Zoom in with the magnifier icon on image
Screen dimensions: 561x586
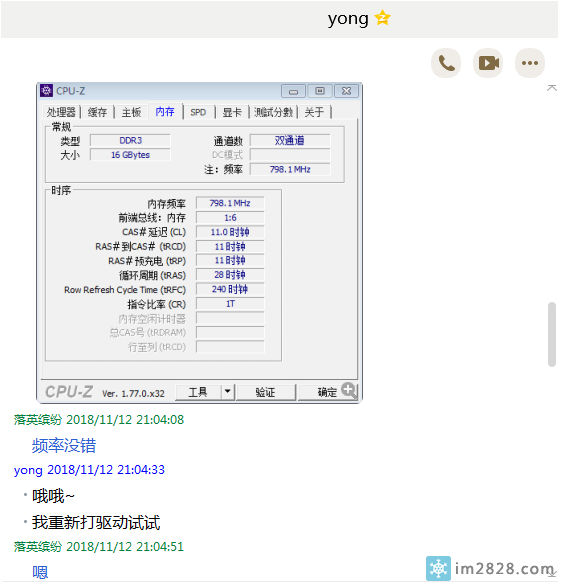pos(349,390)
